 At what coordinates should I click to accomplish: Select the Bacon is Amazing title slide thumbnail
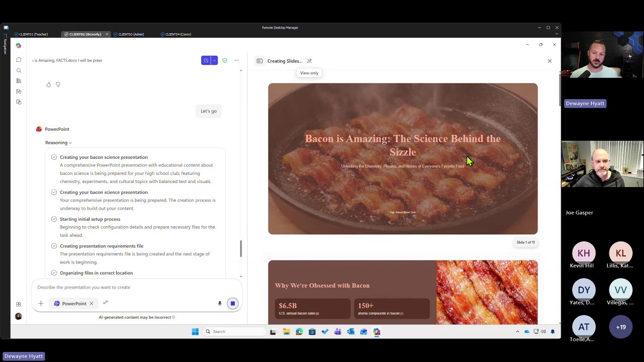403,159
